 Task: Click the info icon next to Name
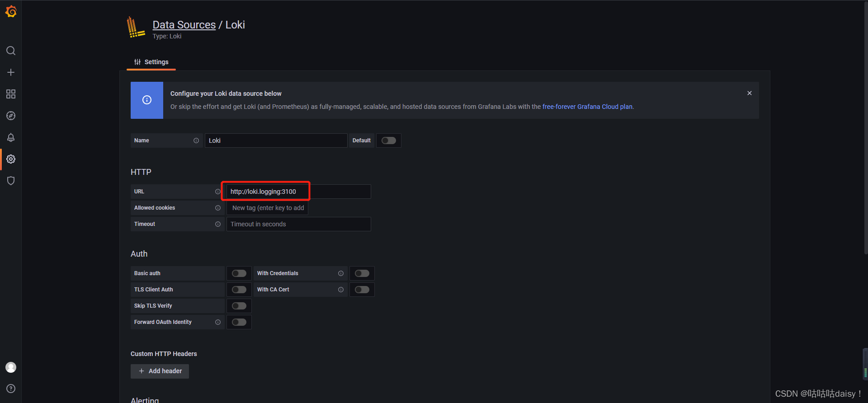[x=196, y=141]
